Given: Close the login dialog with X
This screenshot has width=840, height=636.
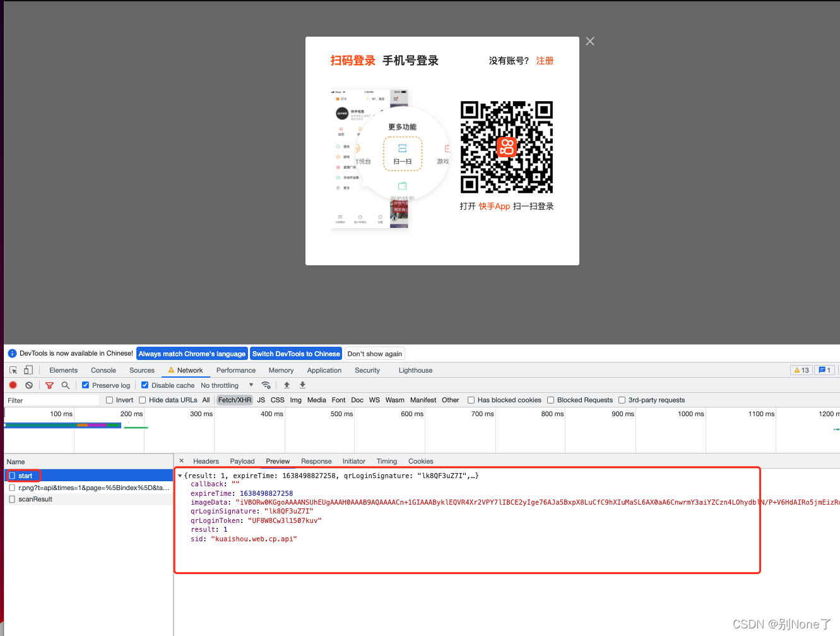Looking at the screenshot, I should (x=590, y=41).
